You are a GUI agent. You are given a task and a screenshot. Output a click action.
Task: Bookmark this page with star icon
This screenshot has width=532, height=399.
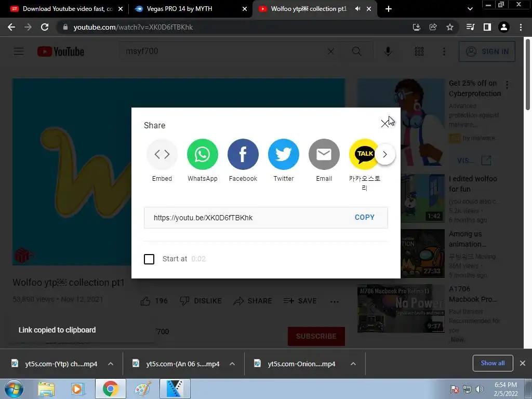coord(449,27)
